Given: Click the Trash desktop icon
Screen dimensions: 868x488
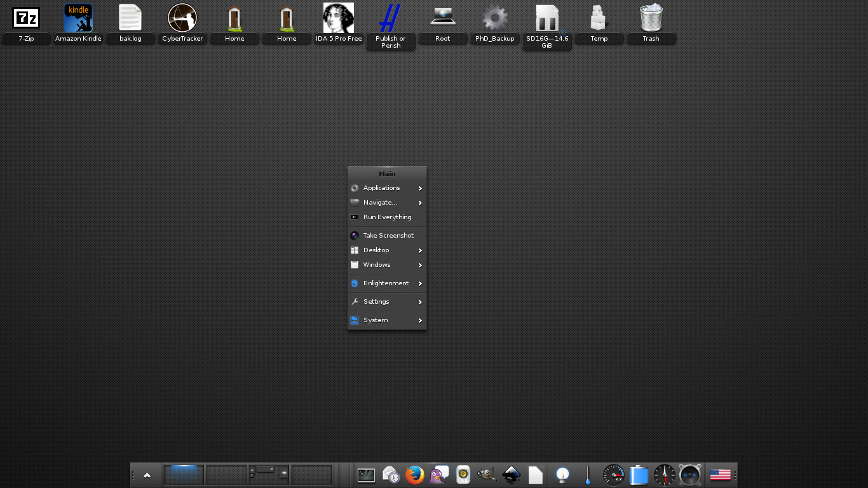Looking at the screenshot, I should tap(651, 18).
